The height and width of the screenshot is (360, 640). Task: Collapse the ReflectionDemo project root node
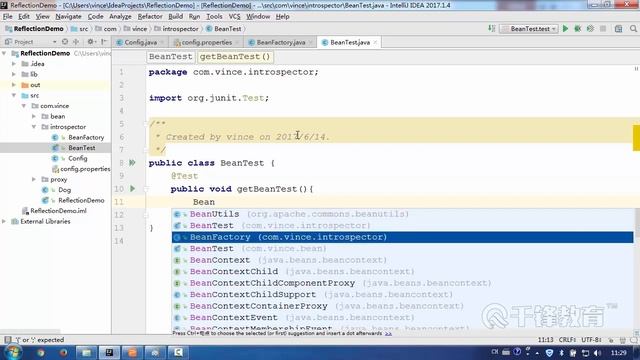pyautogui.click(x=4, y=53)
